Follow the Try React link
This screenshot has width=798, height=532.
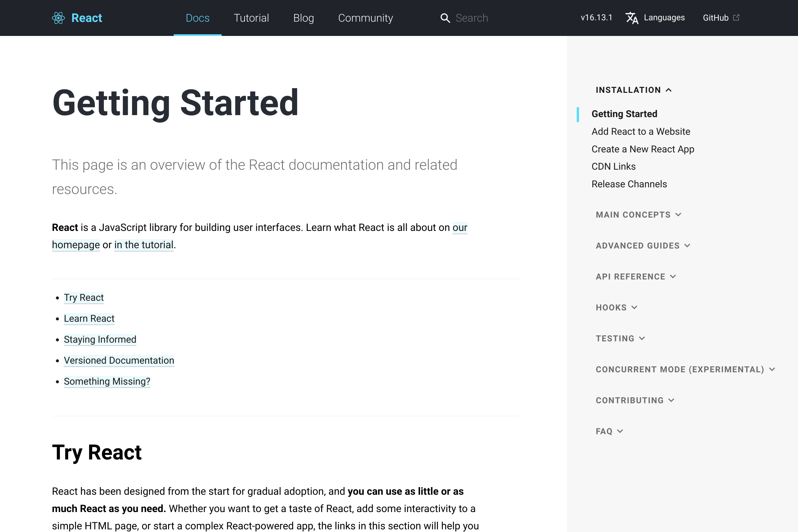click(x=84, y=297)
